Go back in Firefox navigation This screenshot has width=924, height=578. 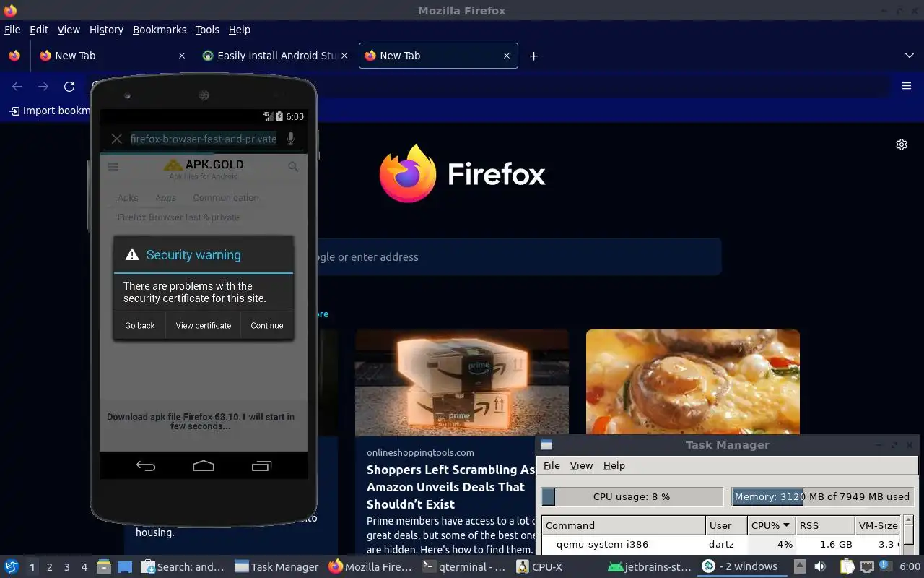[x=17, y=87]
